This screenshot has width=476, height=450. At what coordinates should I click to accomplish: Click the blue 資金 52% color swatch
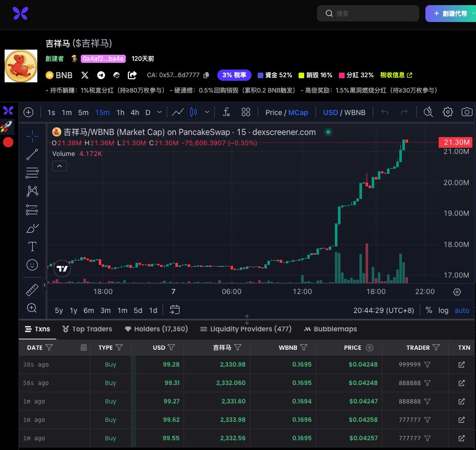(260, 75)
